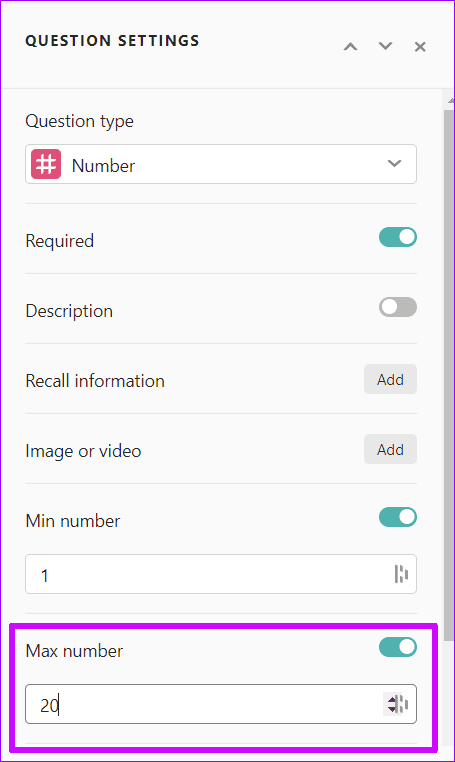Click the pink Number hash icon
The image size is (455, 762).
point(46,164)
